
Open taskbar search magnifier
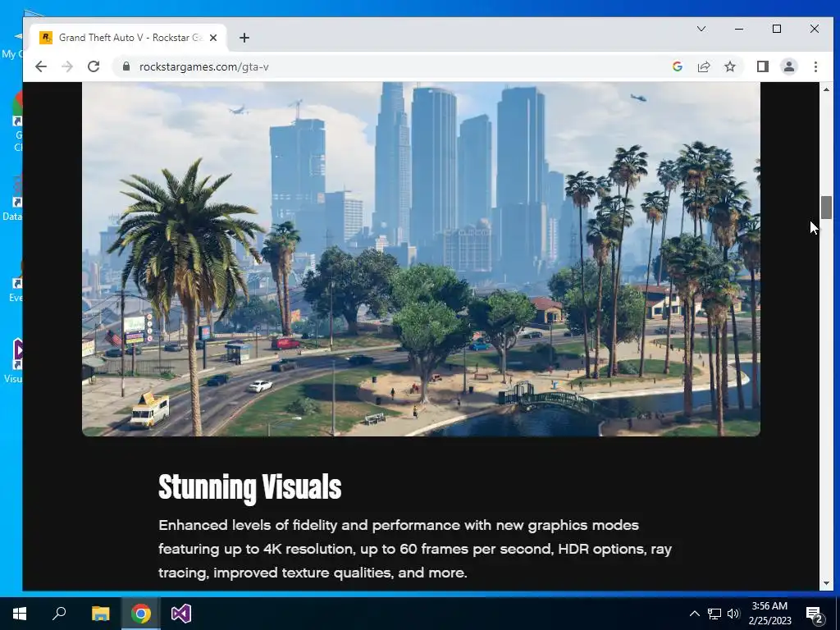59,614
